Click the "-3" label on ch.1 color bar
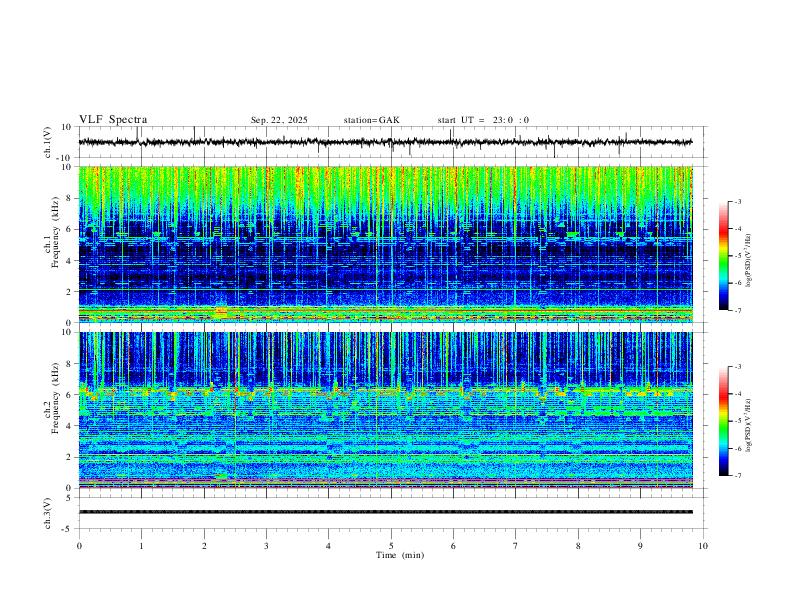792x612 pixels. pos(738,201)
